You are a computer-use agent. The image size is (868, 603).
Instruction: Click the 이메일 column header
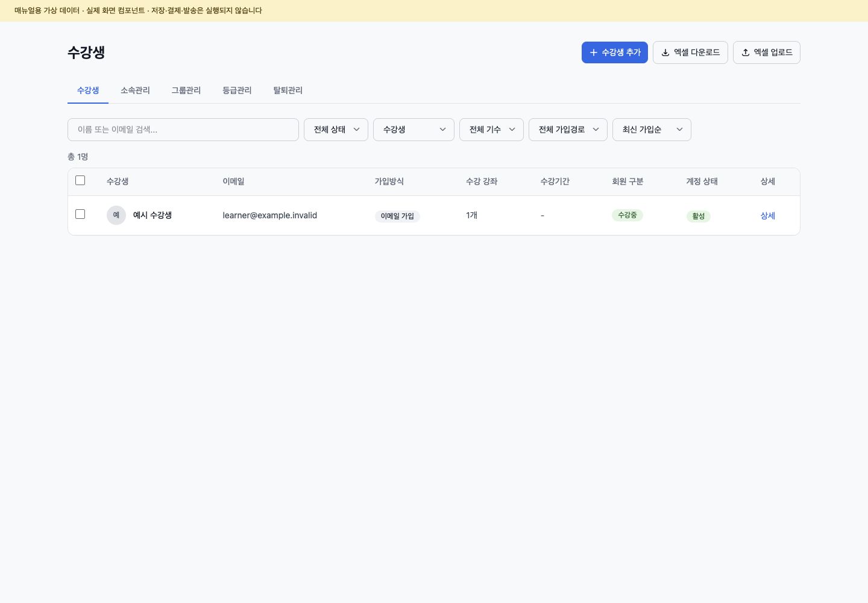(x=234, y=182)
